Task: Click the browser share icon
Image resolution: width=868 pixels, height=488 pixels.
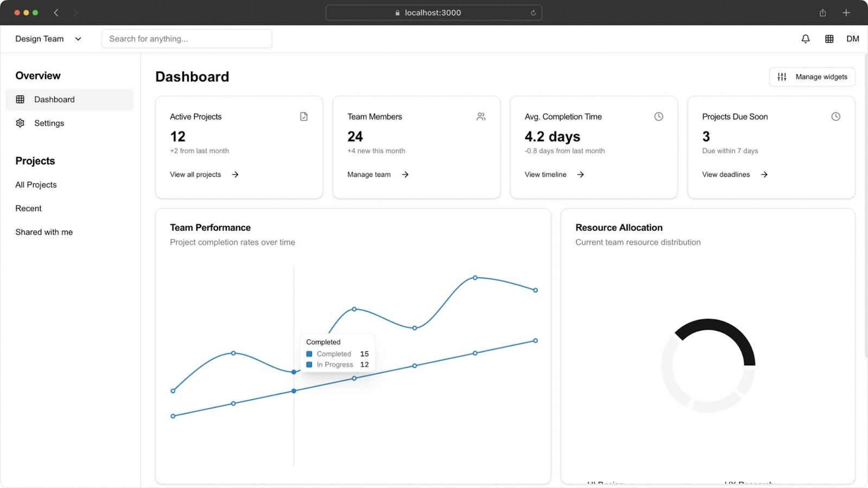Action: 822,13
